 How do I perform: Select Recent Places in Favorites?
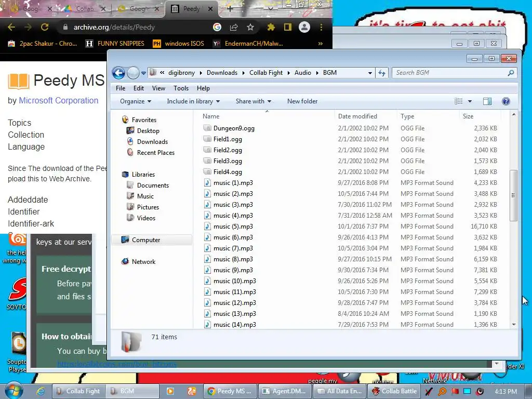[155, 153]
